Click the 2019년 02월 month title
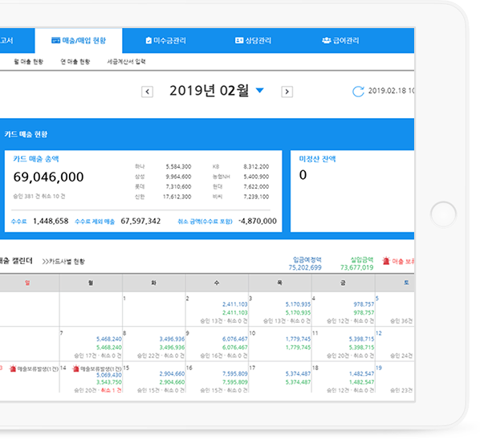This screenshot has height=448, width=480. click(x=209, y=91)
